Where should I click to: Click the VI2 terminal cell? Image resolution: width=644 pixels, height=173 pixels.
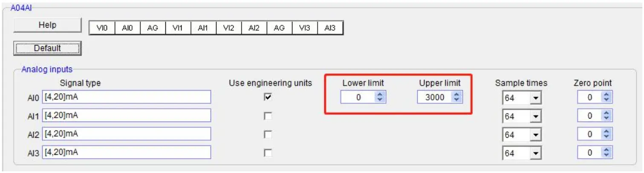click(228, 28)
